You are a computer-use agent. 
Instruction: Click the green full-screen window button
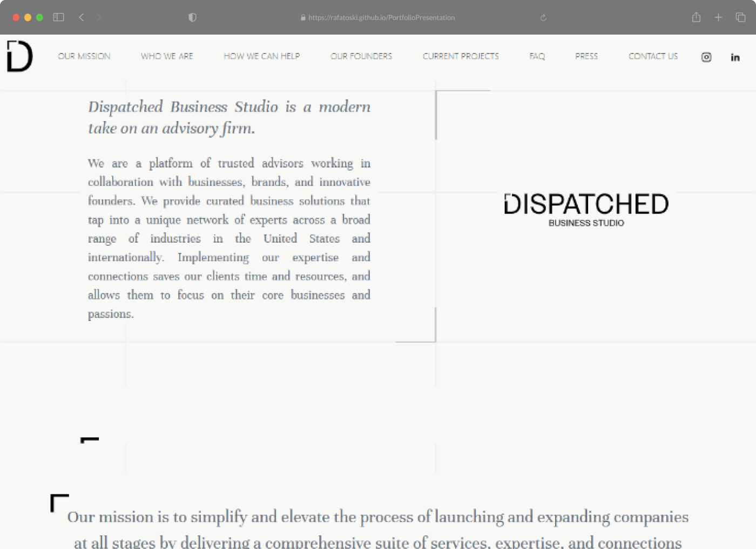39,17
